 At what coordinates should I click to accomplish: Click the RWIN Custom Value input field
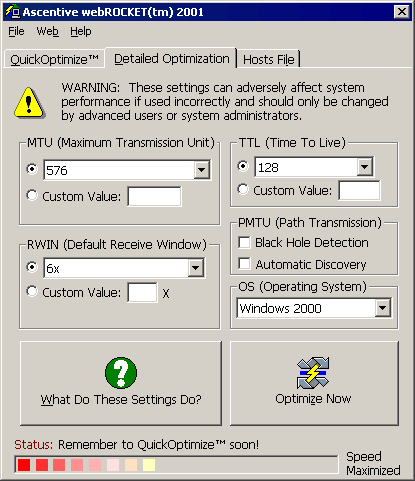coord(142,292)
